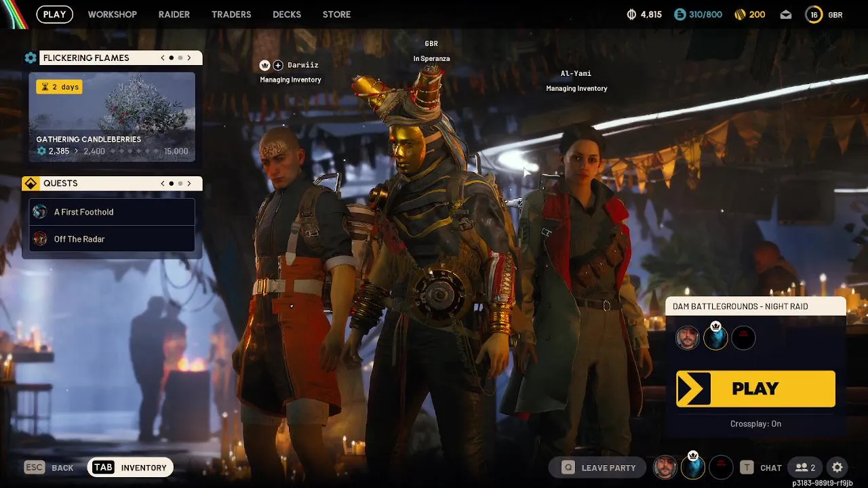Click the bearded player avatar in bottom bar
The image size is (868, 488).
click(665, 467)
